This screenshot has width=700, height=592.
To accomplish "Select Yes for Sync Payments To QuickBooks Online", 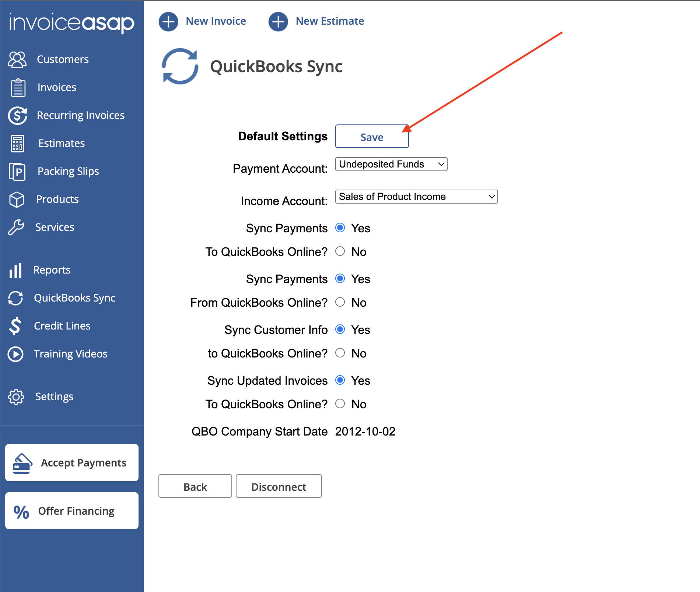I will coord(340,228).
